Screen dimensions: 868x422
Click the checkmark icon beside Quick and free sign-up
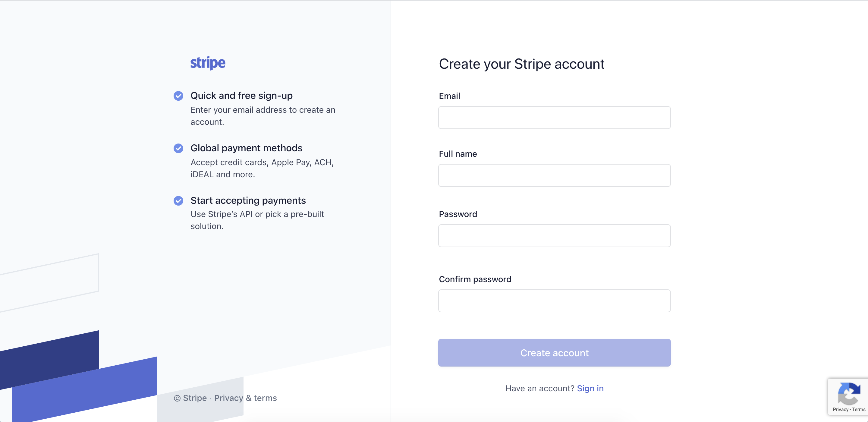coord(178,96)
